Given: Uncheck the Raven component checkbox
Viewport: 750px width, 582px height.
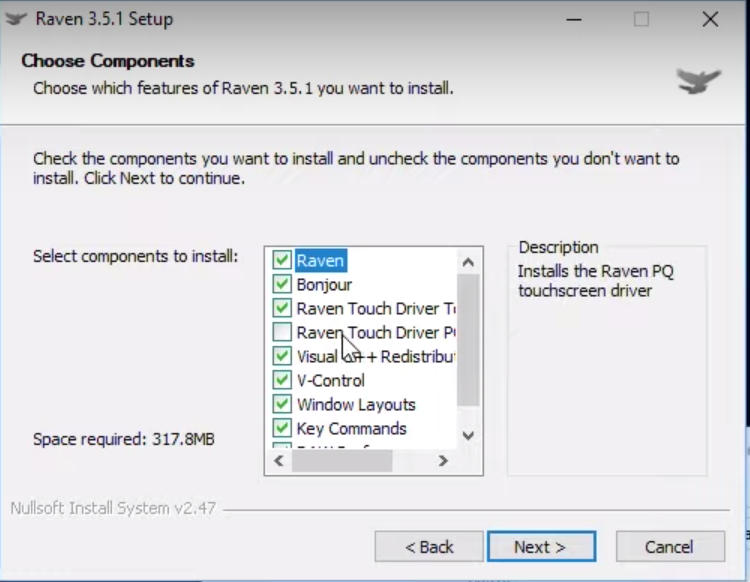Looking at the screenshot, I should [x=282, y=260].
